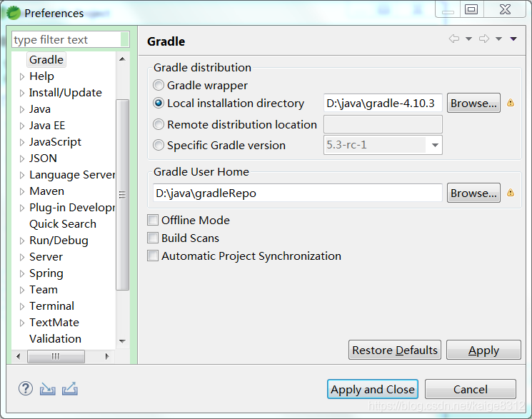The width and height of the screenshot is (532, 419).
Task: Click the export preferences icon
Action: 70,389
